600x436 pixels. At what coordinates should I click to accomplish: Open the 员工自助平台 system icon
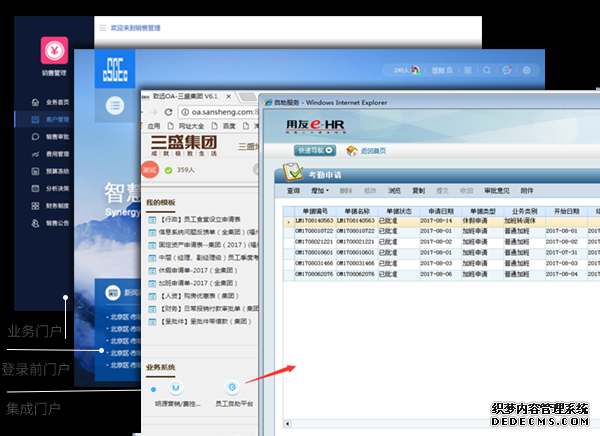point(231,386)
